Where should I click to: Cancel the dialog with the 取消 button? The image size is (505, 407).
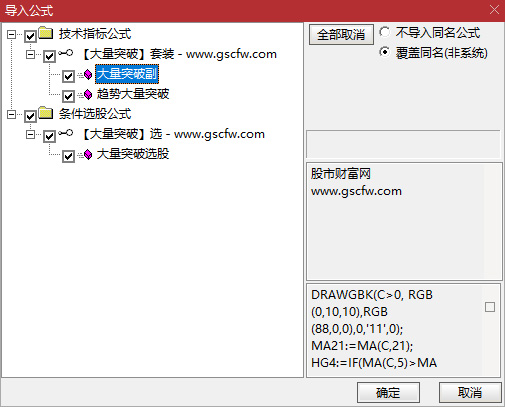point(470,392)
